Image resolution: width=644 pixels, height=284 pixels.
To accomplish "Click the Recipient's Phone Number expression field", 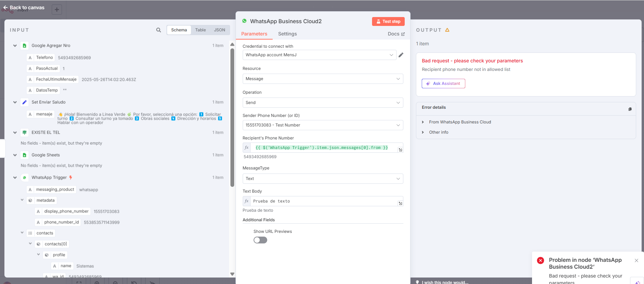I will [323, 148].
